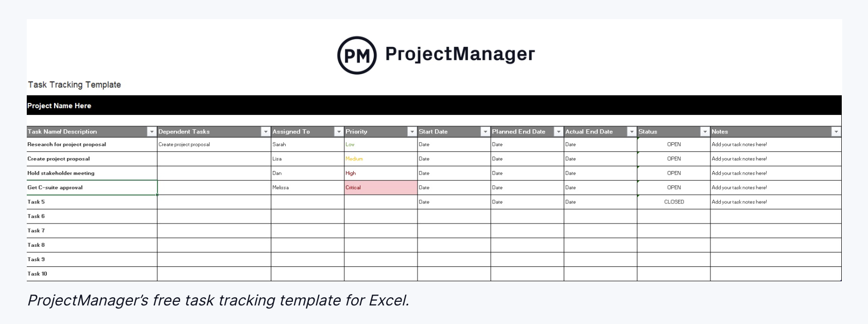Image resolution: width=868 pixels, height=324 pixels.
Task: Open the Priority column filter dropdown
Action: coord(412,131)
